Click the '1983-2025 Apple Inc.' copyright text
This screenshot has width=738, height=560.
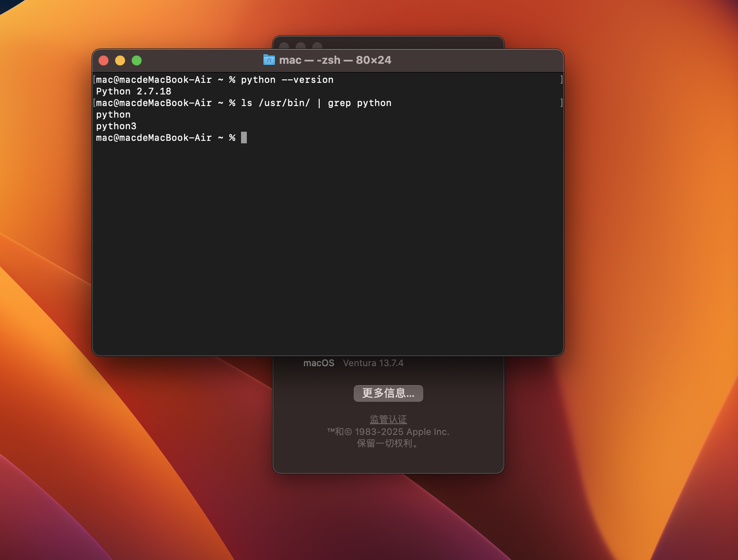pyautogui.click(x=402, y=432)
